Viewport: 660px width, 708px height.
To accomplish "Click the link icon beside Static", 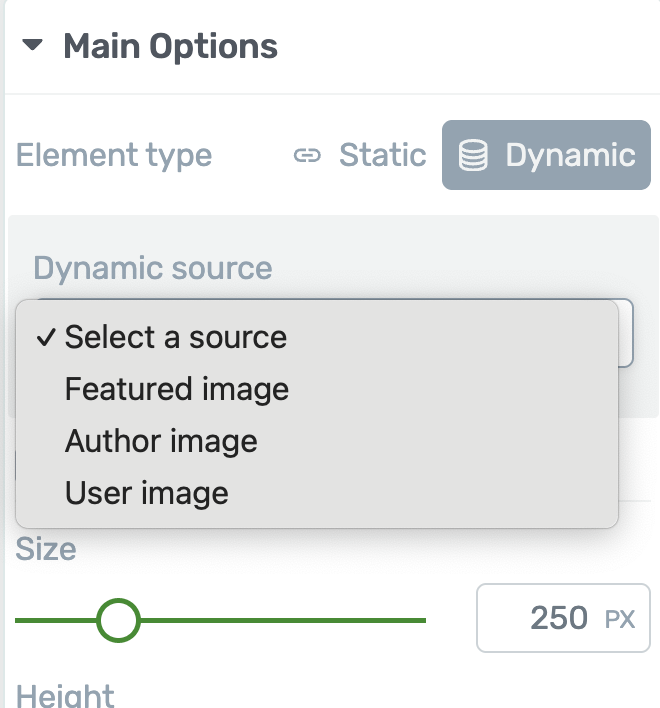I will (x=307, y=156).
